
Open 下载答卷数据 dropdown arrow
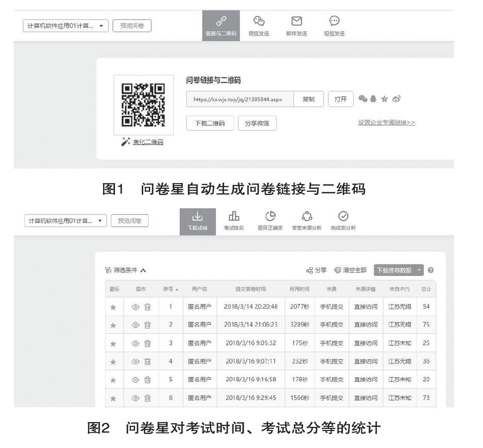(x=419, y=270)
